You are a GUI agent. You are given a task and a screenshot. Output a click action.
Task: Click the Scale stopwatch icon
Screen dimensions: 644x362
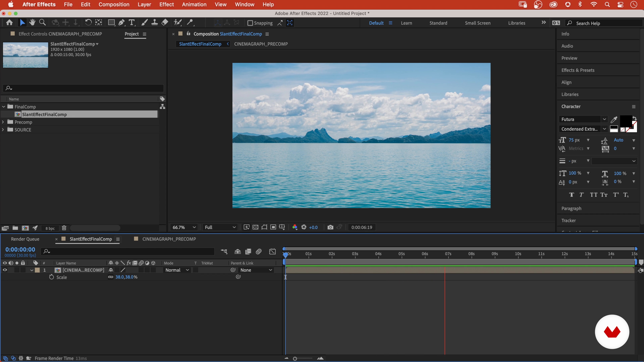point(51,277)
